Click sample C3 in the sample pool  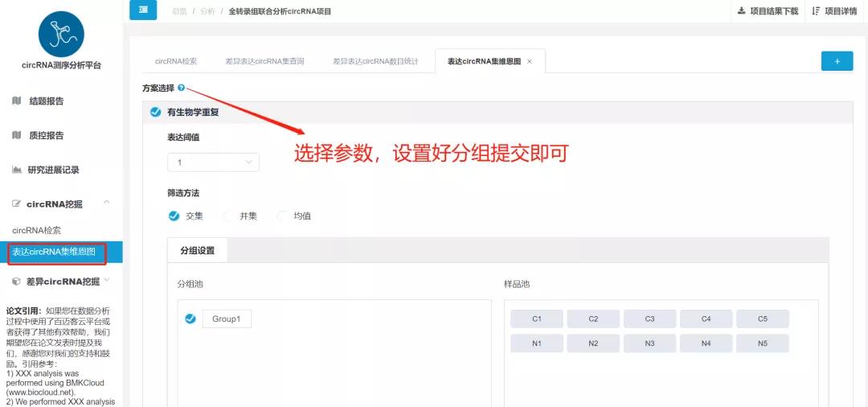(x=649, y=319)
